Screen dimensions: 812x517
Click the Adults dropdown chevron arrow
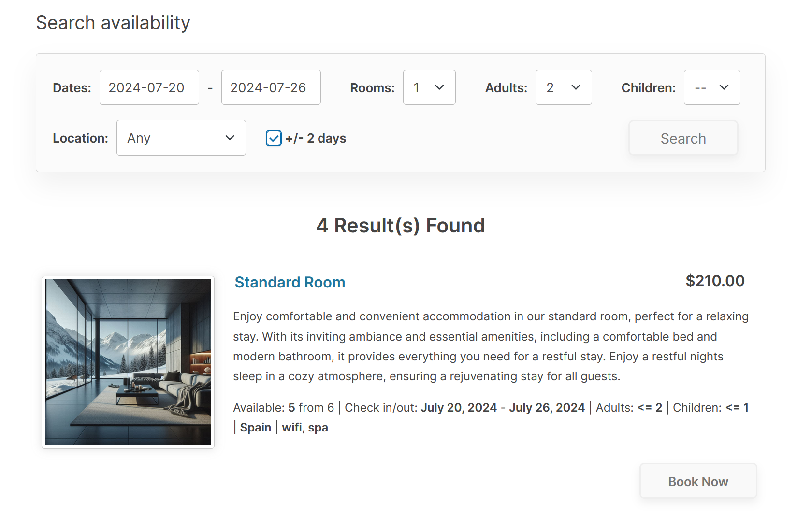575,87
